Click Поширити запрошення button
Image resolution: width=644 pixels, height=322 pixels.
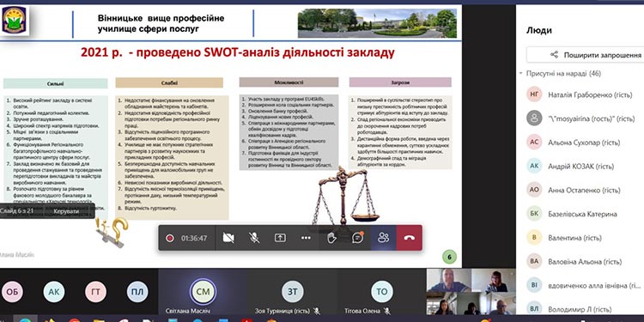[x=586, y=55]
